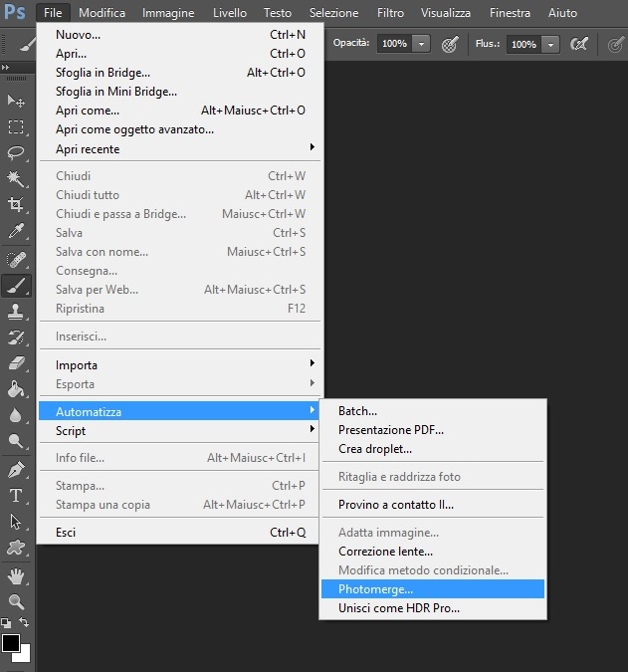
Task: Open the Selezione menu
Action: 333,13
